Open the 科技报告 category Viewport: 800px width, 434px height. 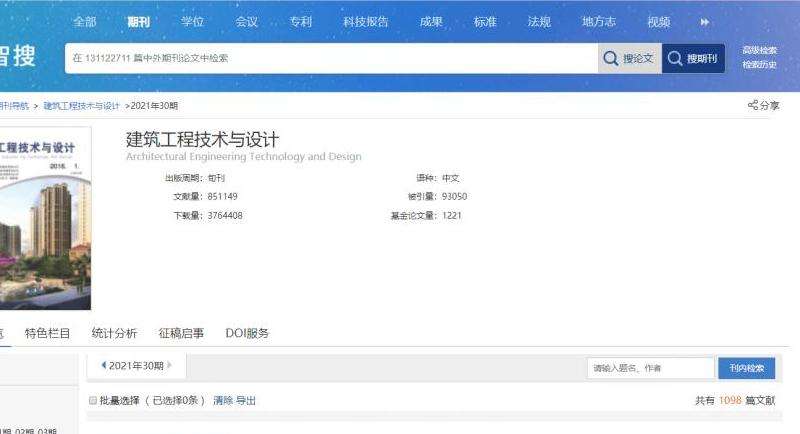point(366,22)
